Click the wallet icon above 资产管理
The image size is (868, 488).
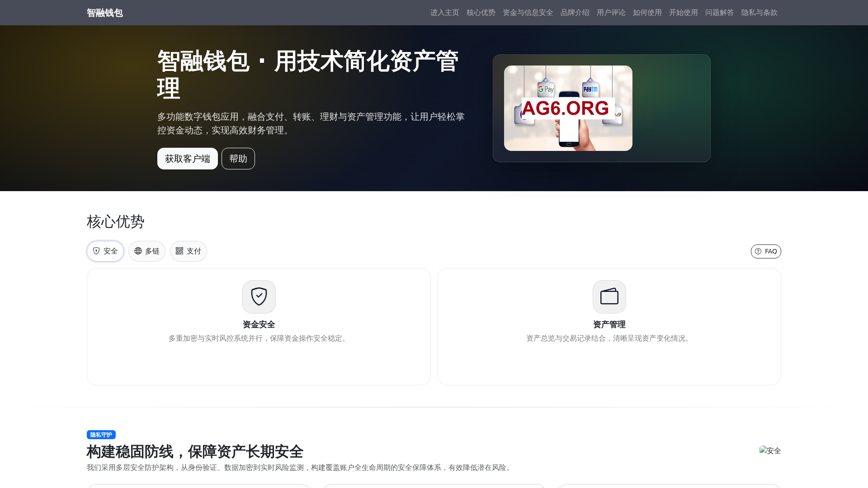click(609, 297)
